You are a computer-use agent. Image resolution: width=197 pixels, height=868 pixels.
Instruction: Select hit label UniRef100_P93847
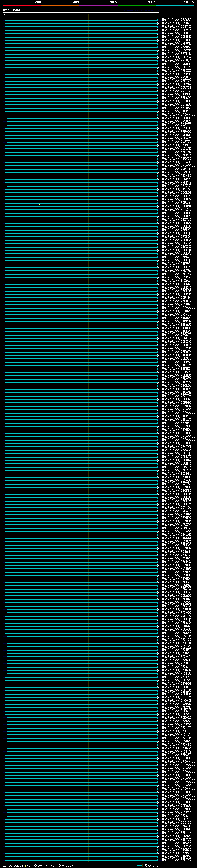(x=176, y=78)
